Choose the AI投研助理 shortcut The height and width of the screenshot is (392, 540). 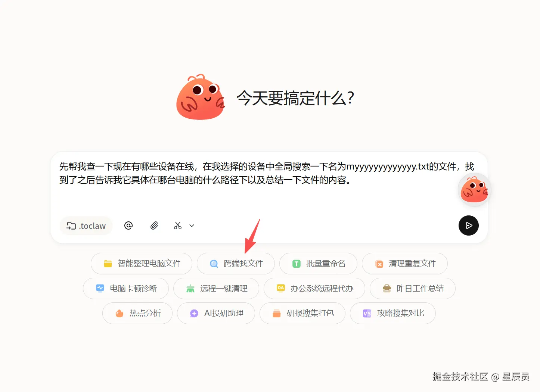pyautogui.click(x=216, y=313)
